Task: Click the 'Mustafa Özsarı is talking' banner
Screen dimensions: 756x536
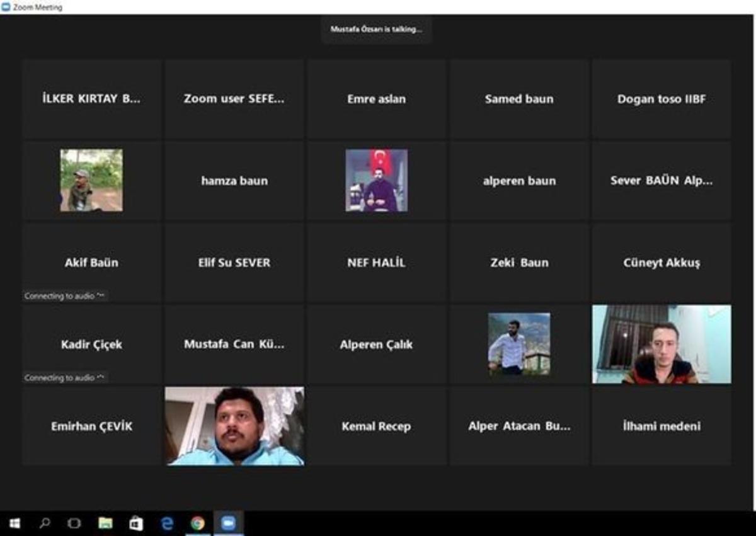Action: [376, 29]
